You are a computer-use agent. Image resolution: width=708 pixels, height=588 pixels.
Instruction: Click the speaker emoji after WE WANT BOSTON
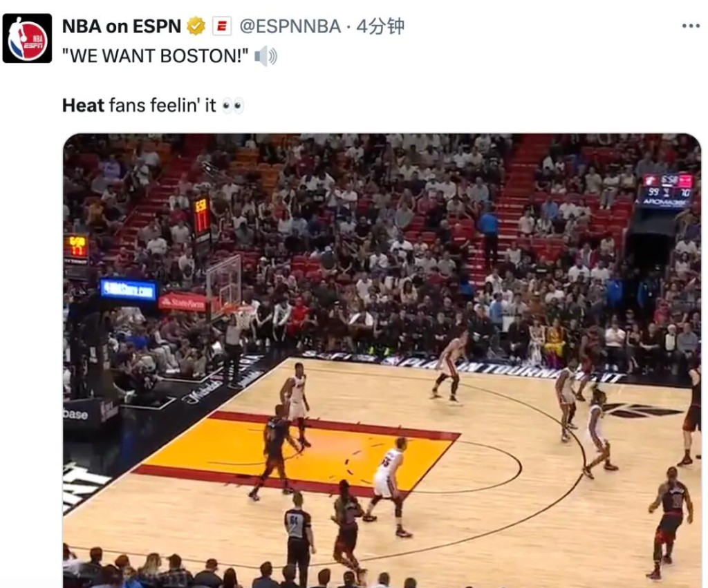[266, 57]
